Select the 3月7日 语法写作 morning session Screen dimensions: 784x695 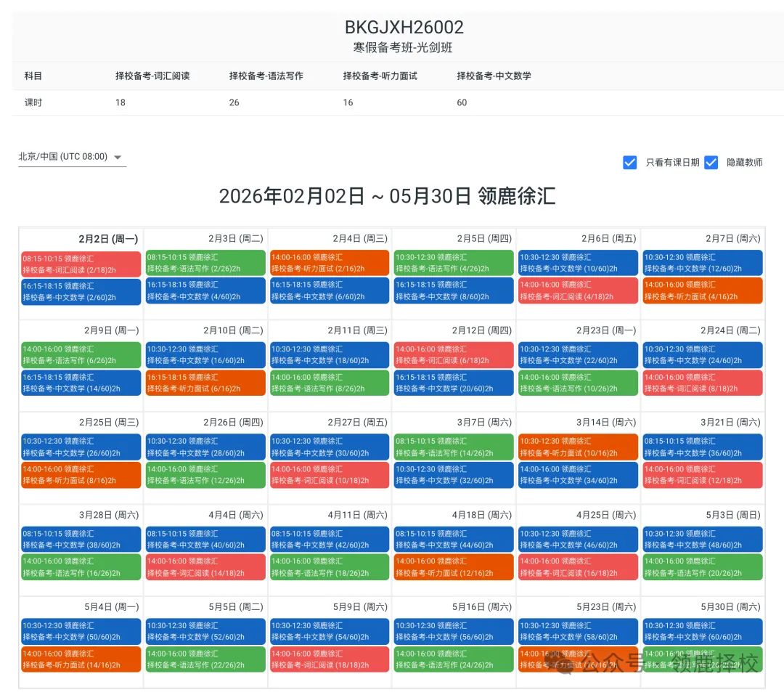(454, 447)
